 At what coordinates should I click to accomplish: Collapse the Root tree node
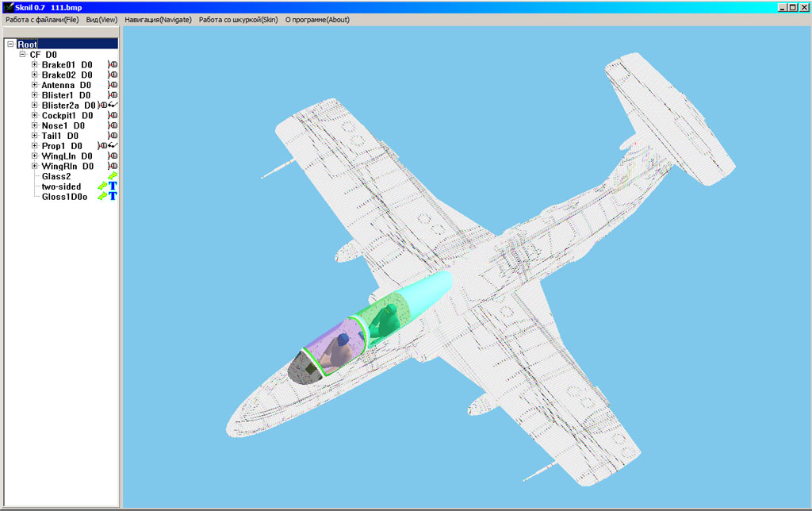click(10, 44)
